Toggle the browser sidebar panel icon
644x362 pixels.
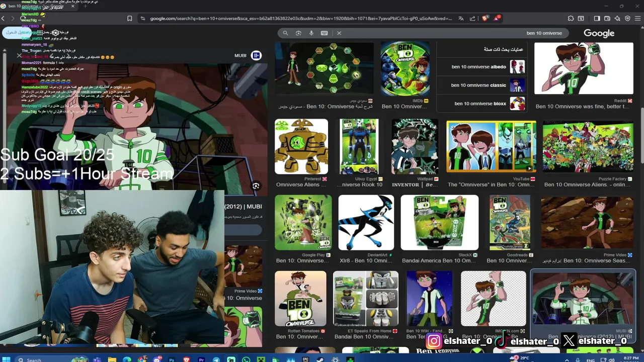pyautogui.click(x=597, y=19)
